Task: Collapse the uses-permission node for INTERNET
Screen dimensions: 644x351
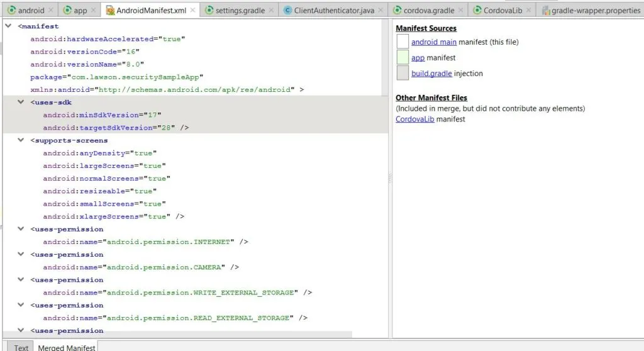Action: tap(21, 229)
